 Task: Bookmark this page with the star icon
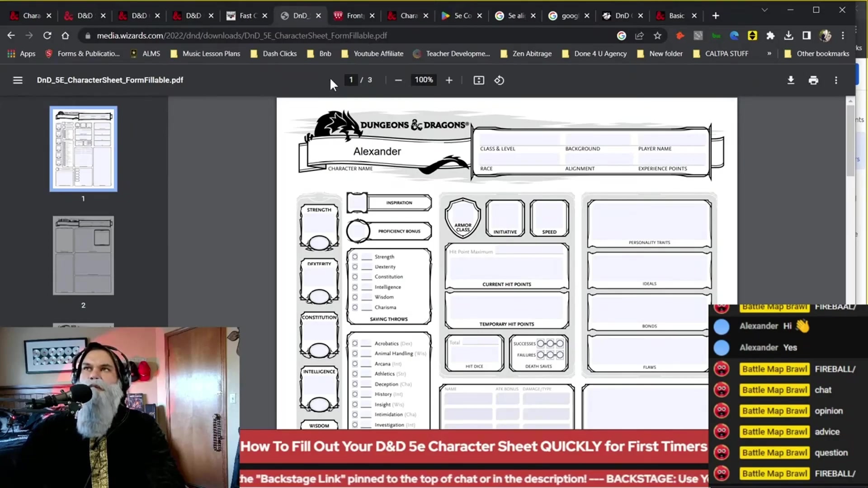point(657,35)
